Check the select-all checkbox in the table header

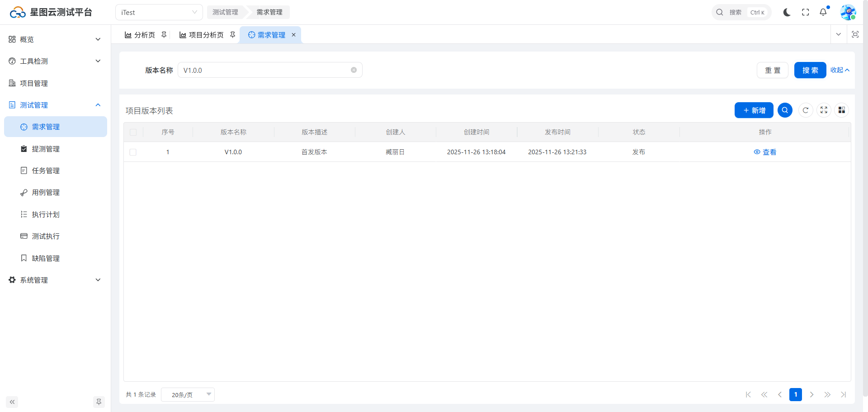[x=133, y=133]
